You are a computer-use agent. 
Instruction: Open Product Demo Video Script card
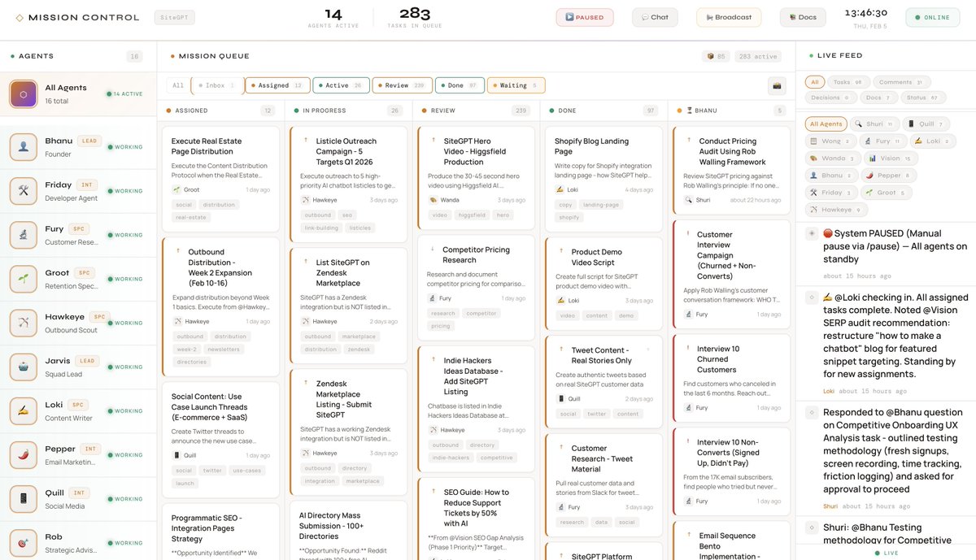(603, 284)
